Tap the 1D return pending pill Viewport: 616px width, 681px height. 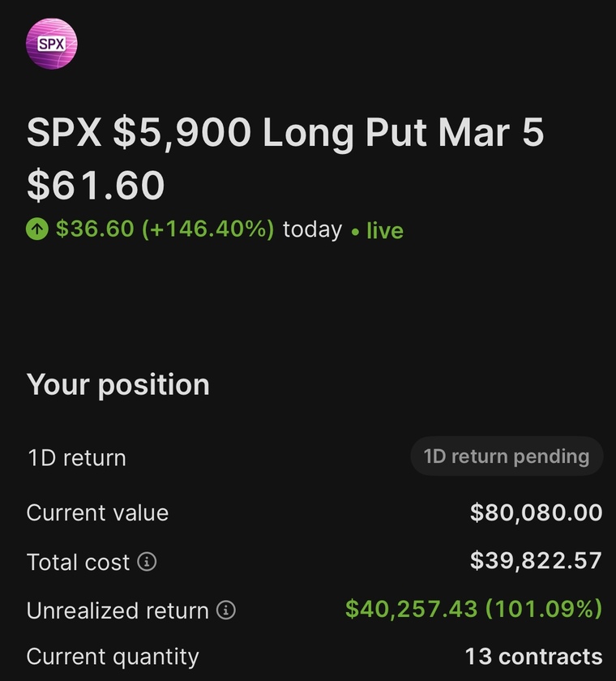click(507, 456)
